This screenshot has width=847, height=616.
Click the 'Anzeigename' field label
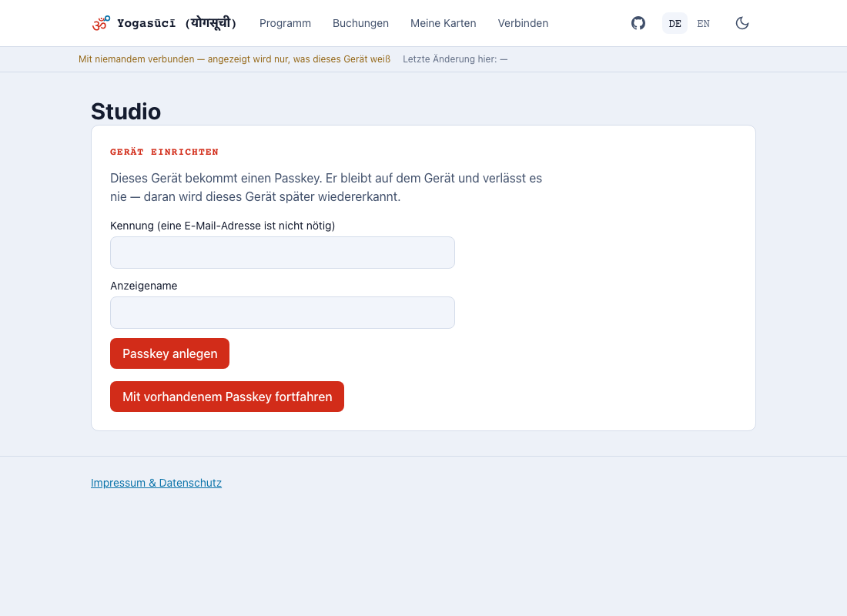point(144,286)
